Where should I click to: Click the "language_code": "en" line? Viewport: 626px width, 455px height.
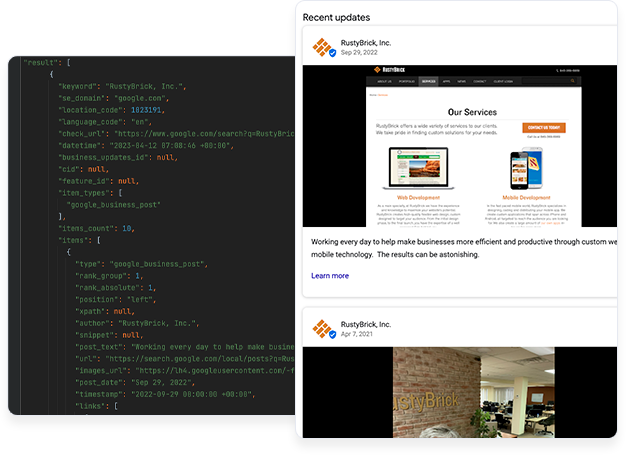[x=105, y=122]
